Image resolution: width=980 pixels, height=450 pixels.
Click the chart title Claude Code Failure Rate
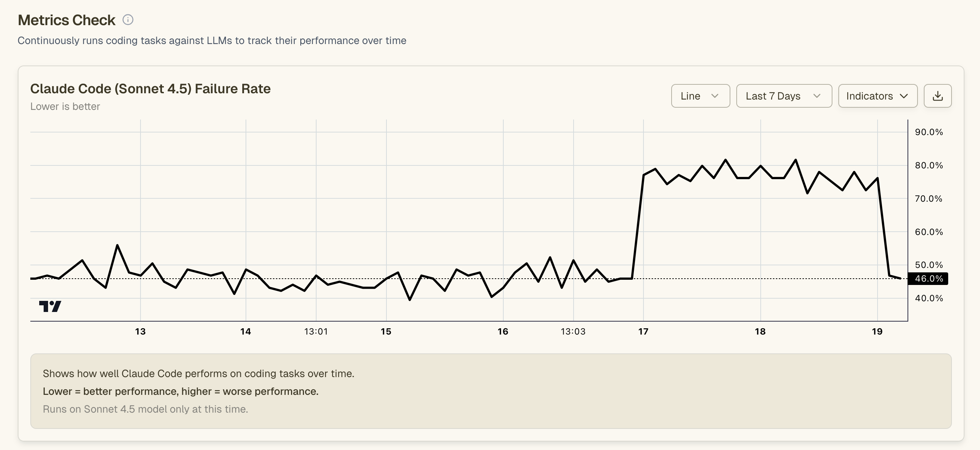(x=151, y=88)
